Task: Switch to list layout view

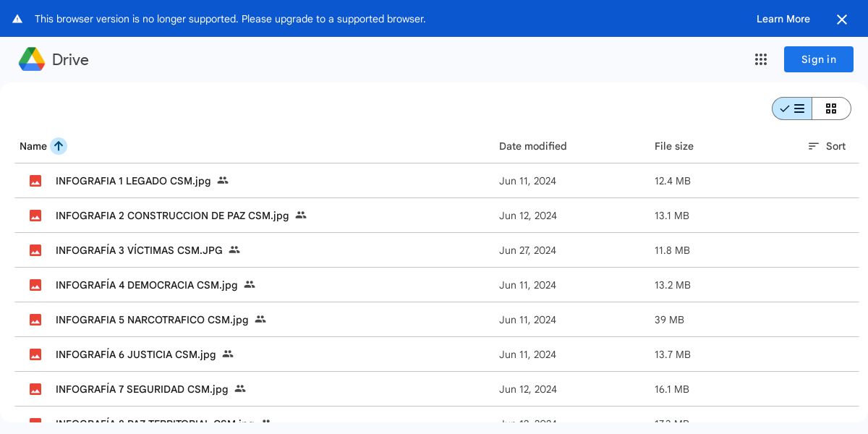Action: tap(792, 109)
